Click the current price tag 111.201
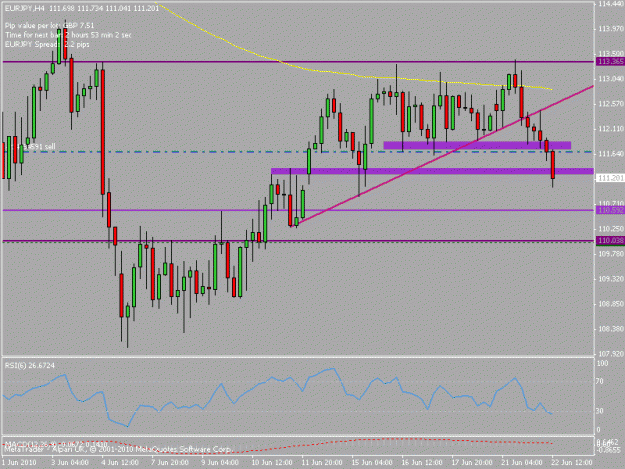 (610, 178)
